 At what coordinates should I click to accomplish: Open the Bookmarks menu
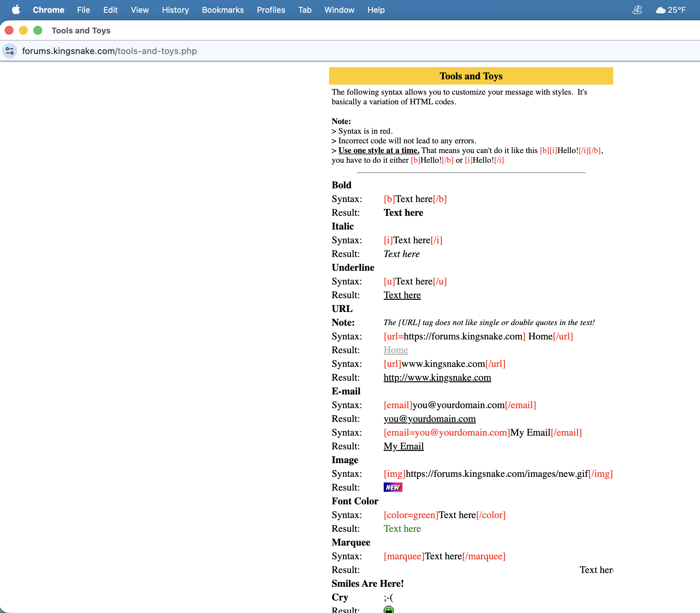click(223, 10)
